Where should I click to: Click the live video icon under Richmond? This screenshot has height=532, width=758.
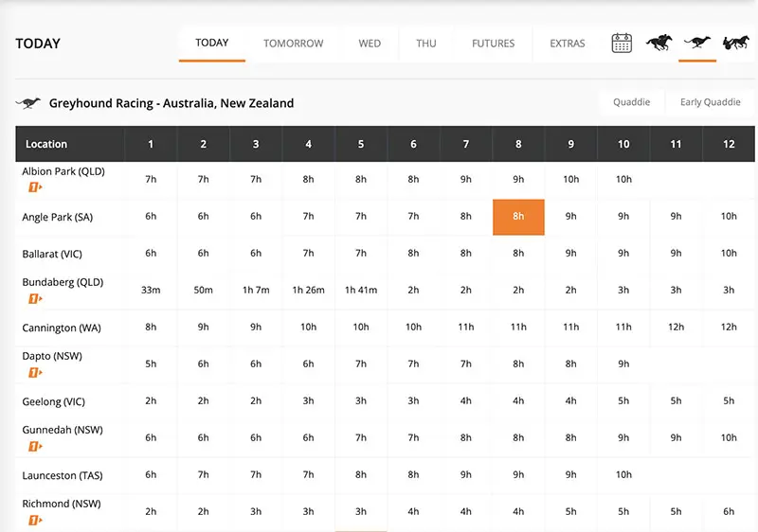[35, 521]
